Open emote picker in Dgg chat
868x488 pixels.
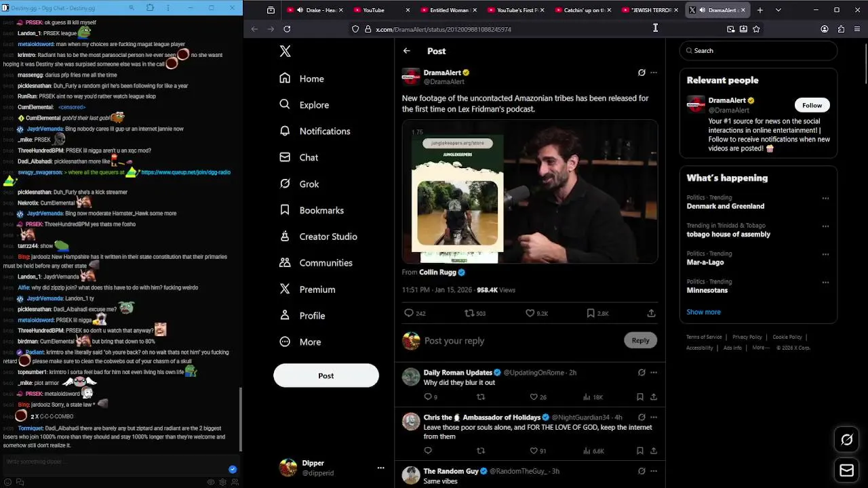pyautogui.click(x=8, y=482)
